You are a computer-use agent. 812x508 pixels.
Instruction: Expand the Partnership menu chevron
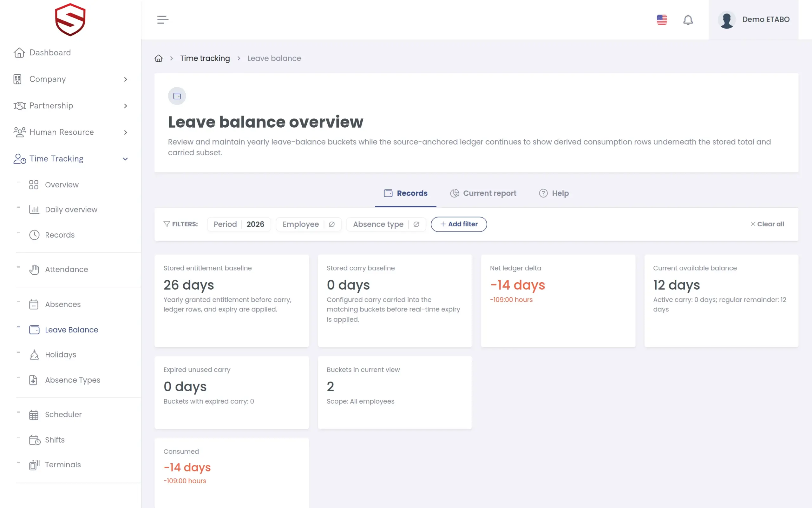click(126, 106)
